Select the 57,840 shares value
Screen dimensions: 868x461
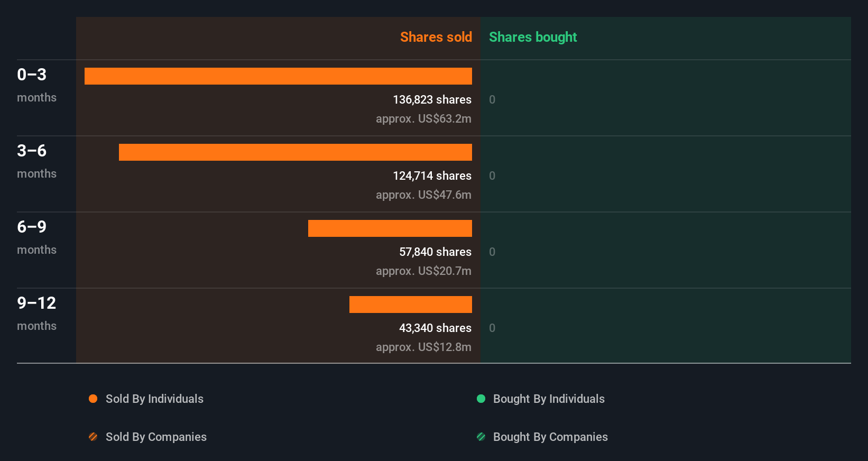coord(435,252)
